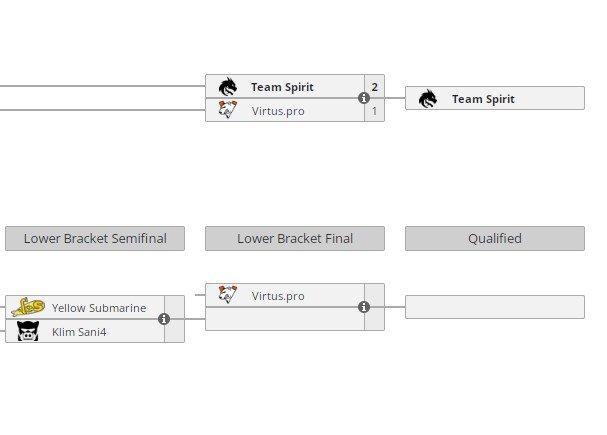Click Klim Sani4 team name
The width and height of the screenshot is (607, 435).
click(x=79, y=331)
